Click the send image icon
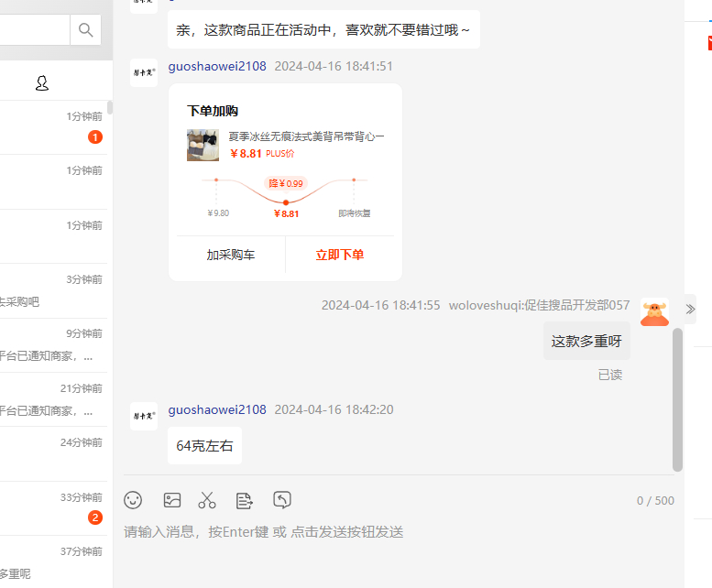 click(171, 500)
